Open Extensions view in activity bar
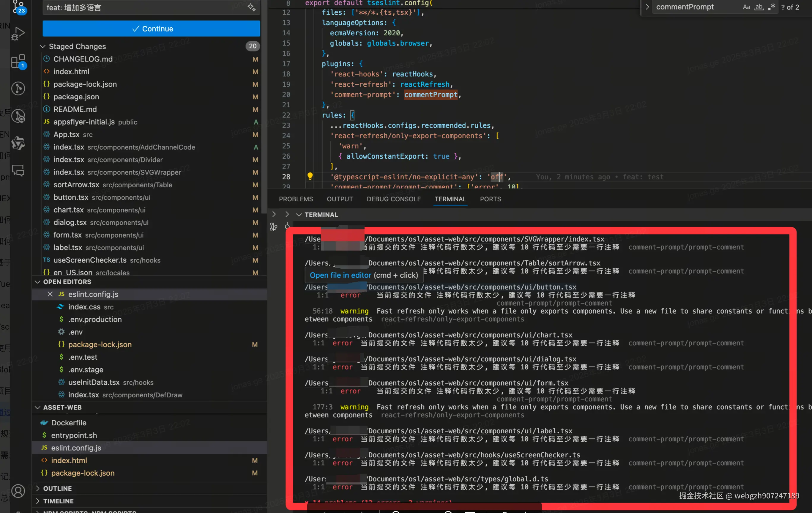The width and height of the screenshot is (812, 513). [18, 62]
